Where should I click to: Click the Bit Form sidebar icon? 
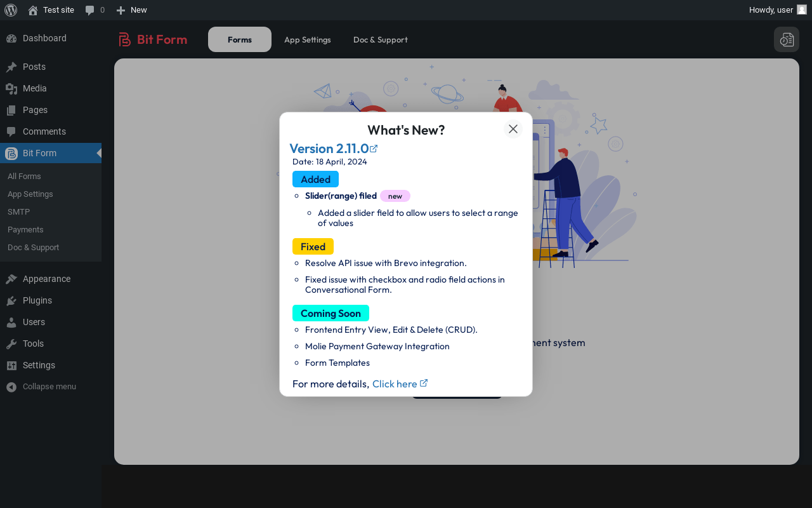pos(11,153)
